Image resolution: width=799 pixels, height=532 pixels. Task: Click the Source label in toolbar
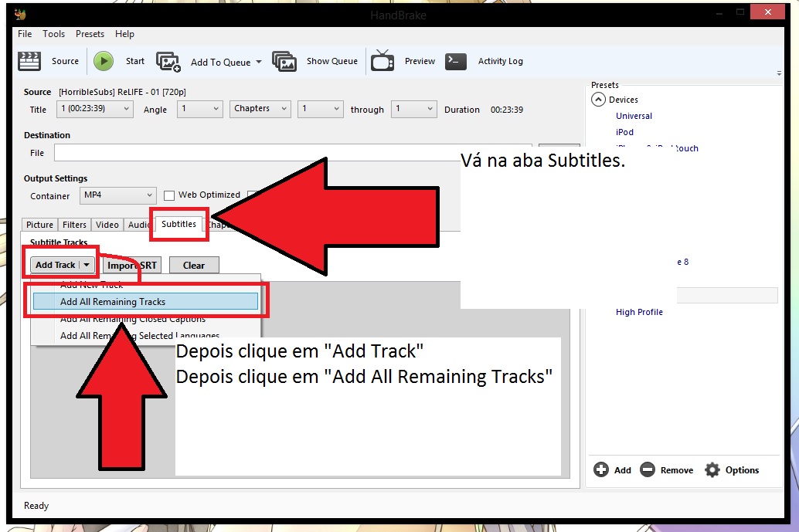[x=65, y=61]
